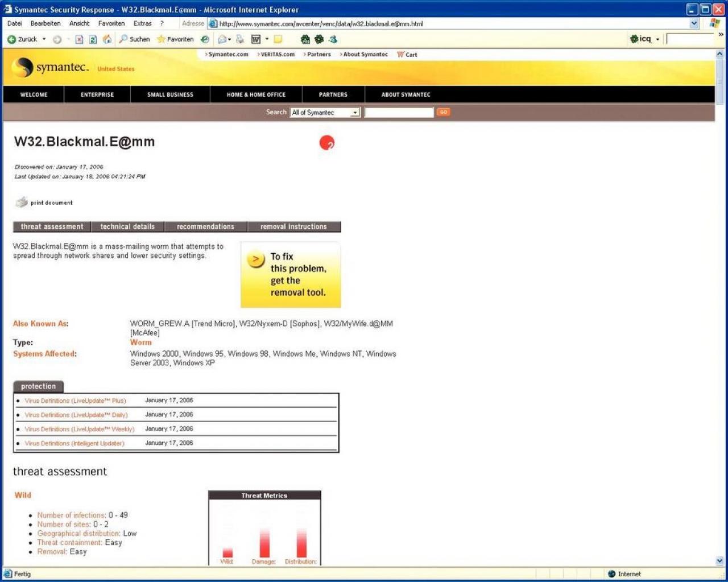
Task: Open the removal instructions tab
Action: [294, 226]
